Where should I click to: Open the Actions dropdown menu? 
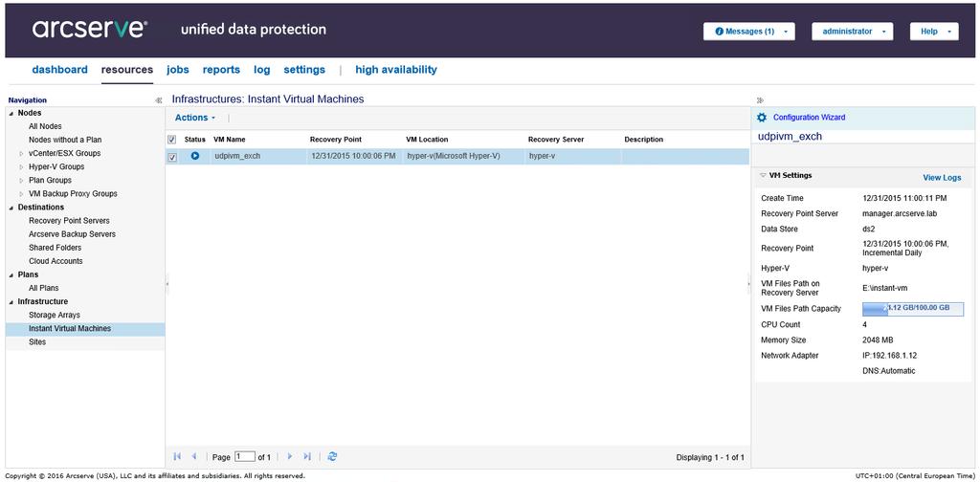tap(195, 118)
